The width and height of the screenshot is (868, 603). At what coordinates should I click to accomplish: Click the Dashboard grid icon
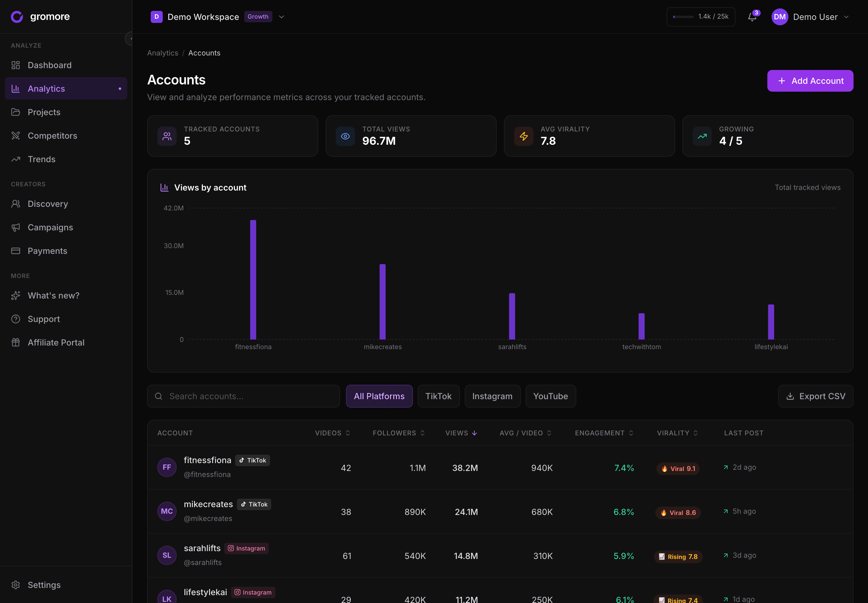(x=15, y=65)
